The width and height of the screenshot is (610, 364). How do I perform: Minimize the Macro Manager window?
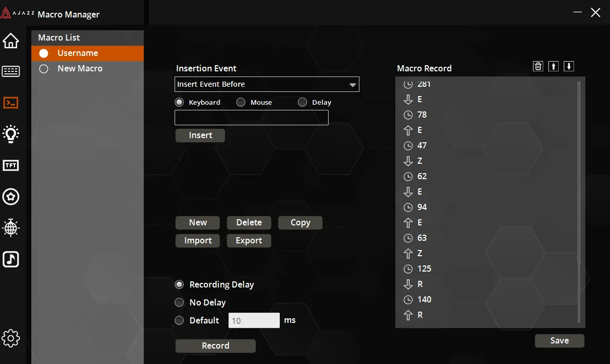(578, 12)
